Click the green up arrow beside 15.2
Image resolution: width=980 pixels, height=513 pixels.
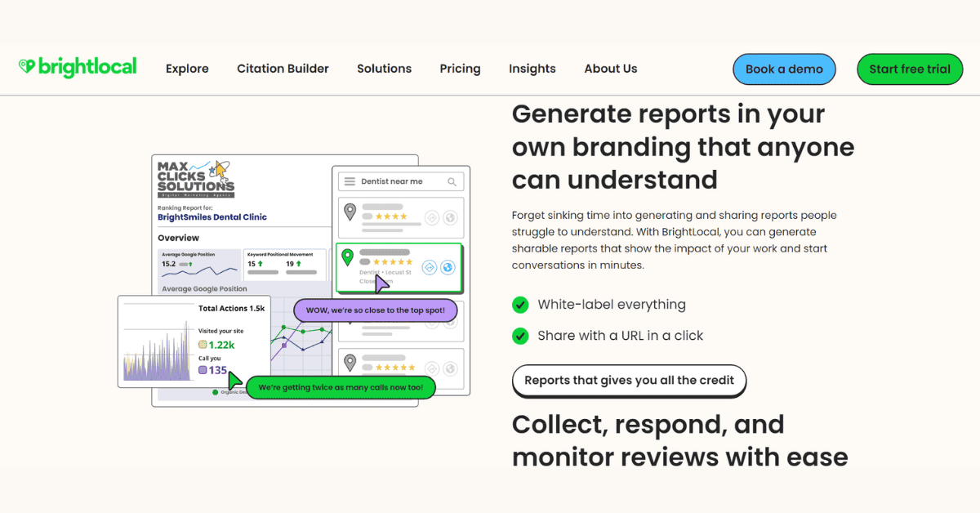tap(190, 264)
